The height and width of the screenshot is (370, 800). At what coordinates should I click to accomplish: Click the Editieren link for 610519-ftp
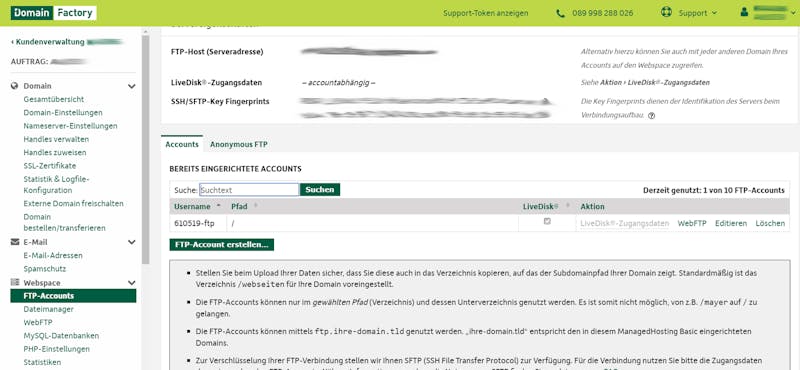click(x=731, y=224)
